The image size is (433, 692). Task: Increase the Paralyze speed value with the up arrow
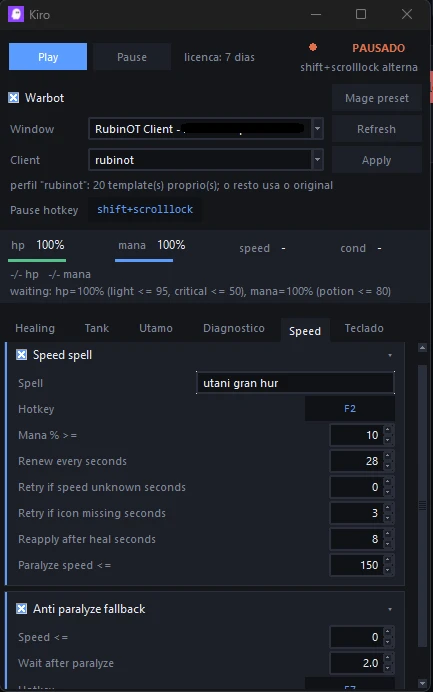click(x=388, y=560)
